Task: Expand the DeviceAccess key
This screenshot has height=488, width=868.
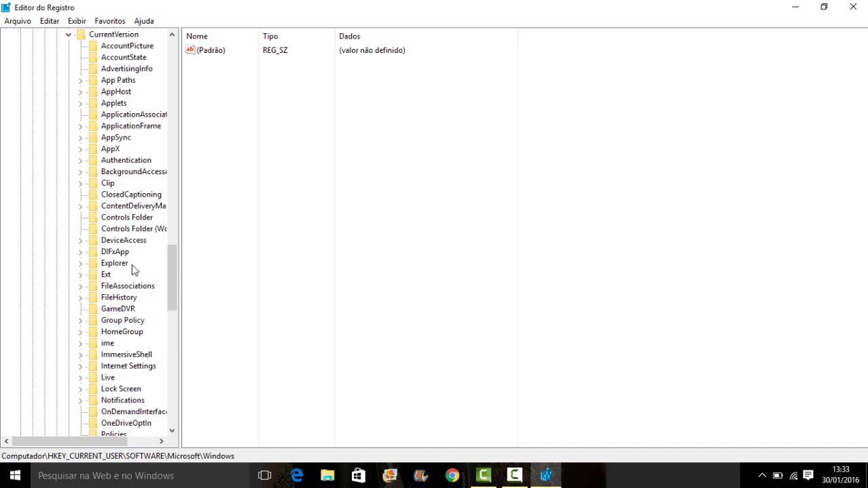Action: coord(81,241)
